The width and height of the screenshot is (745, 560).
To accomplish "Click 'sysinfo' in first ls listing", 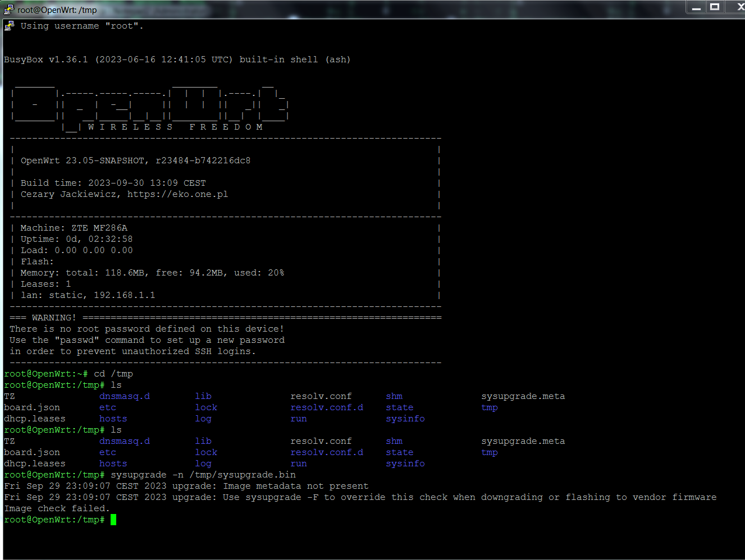I will pyautogui.click(x=405, y=419).
